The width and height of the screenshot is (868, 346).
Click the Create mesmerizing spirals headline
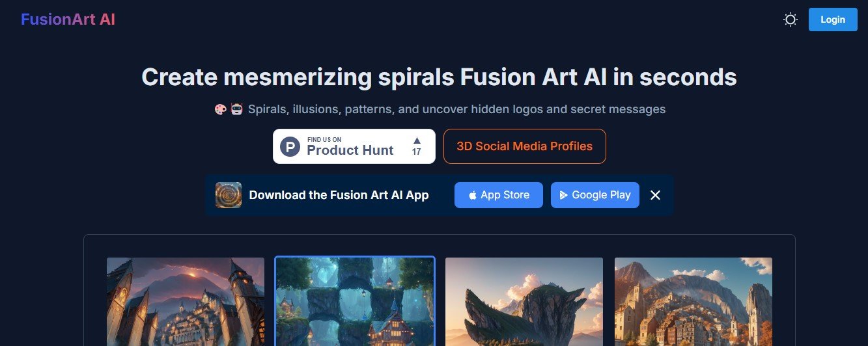[x=439, y=77]
